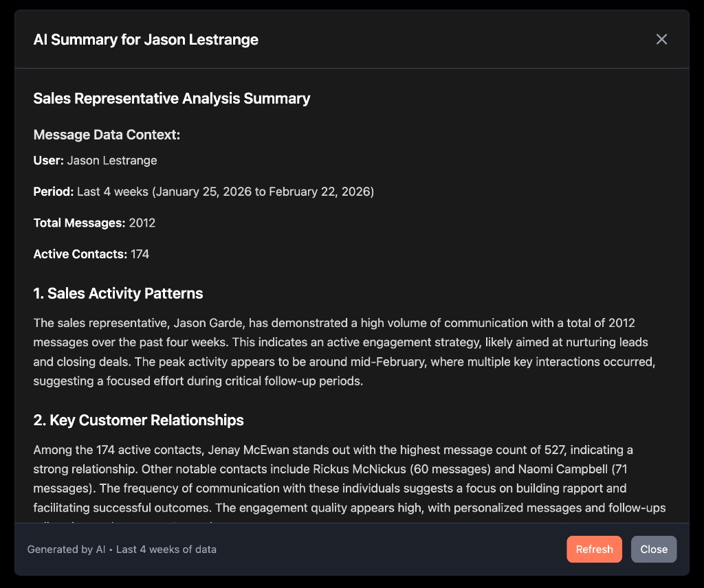This screenshot has width=704, height=588.
Task: Click the "Generated by AI" footer note
Action: 66,549
